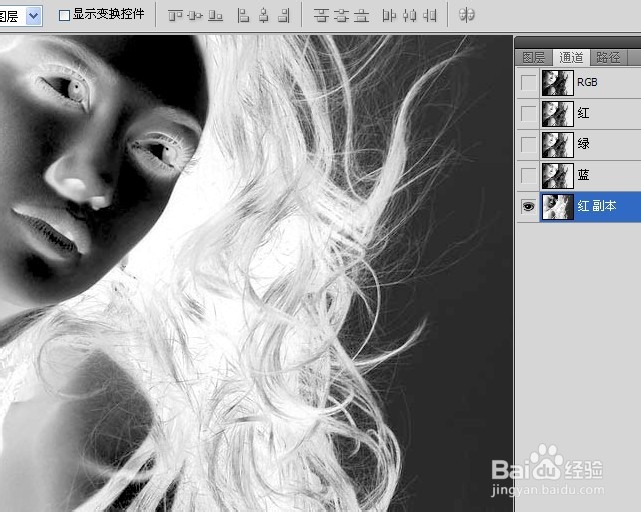
Task: Click the auto-align layers icon
Action: pyautogui.click(x=466, y=15)
